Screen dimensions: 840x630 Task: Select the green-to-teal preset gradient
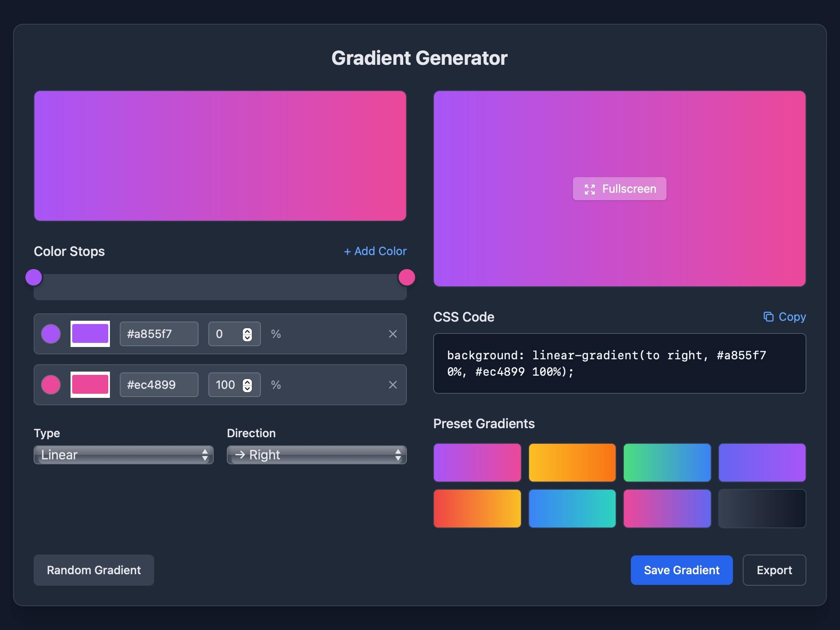coord(667,462)
